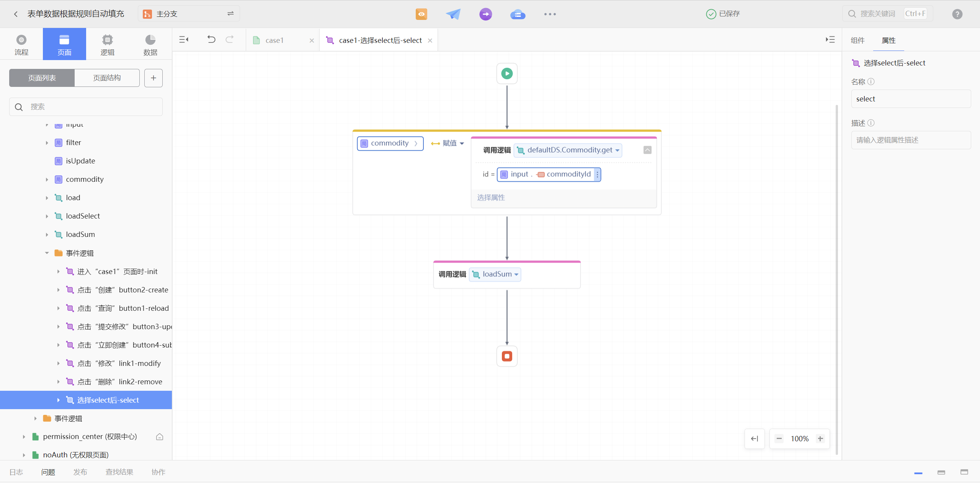Viewport: 980px width, 483px height.
Task: Click the 描述 description input
Action: point(911,140)
